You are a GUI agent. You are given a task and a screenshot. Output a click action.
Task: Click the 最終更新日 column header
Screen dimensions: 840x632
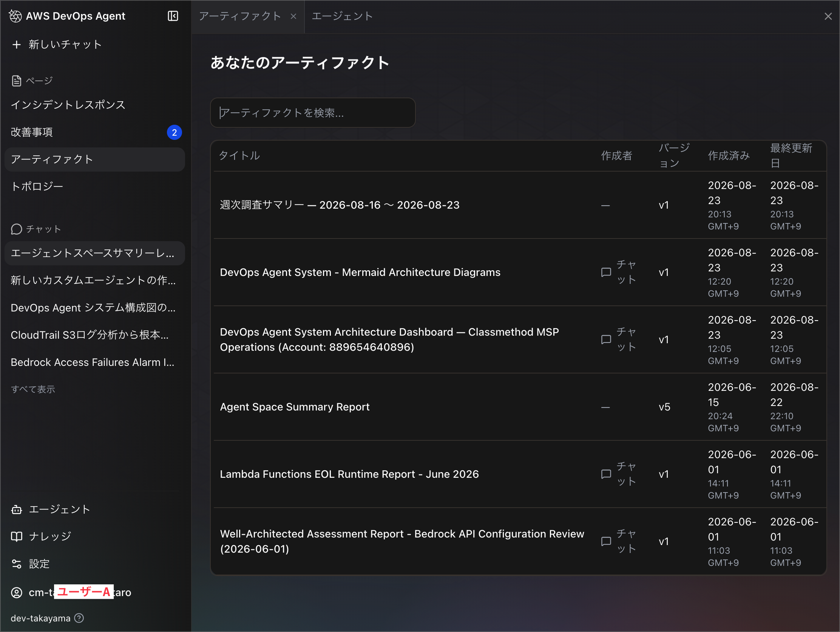pos(791,156)
